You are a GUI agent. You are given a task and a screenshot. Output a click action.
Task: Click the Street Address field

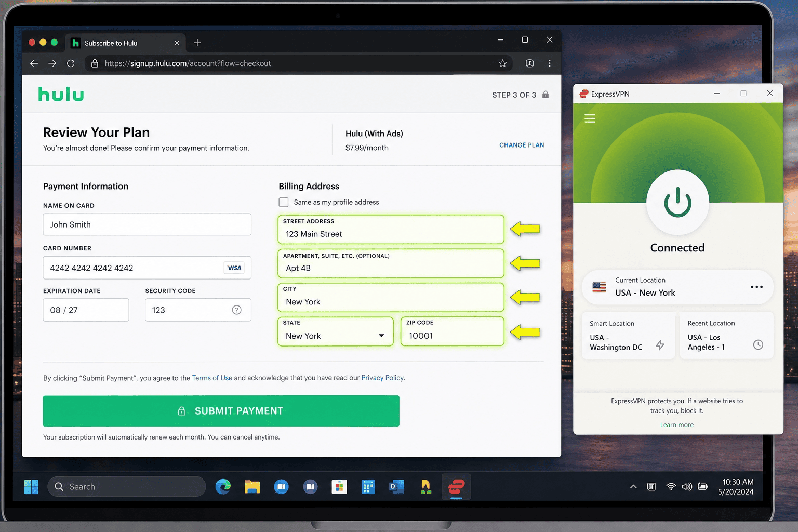(x=391, y=229)
